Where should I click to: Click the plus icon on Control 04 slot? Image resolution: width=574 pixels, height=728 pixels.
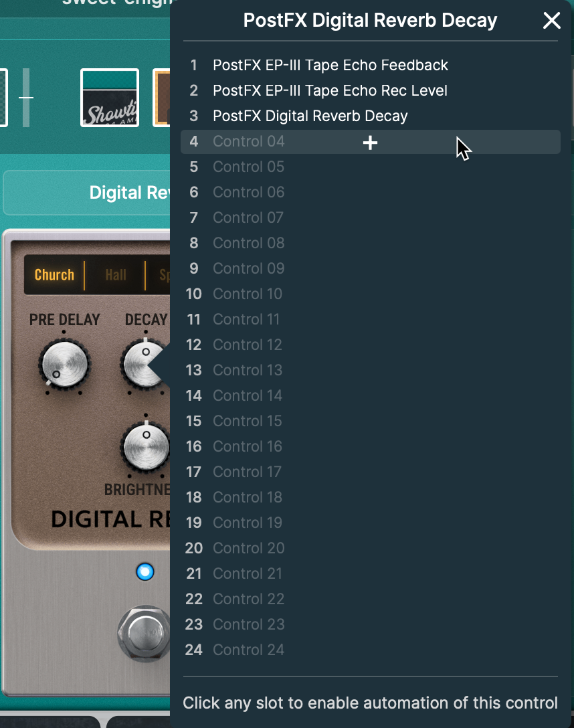click(x=370, y=142)
